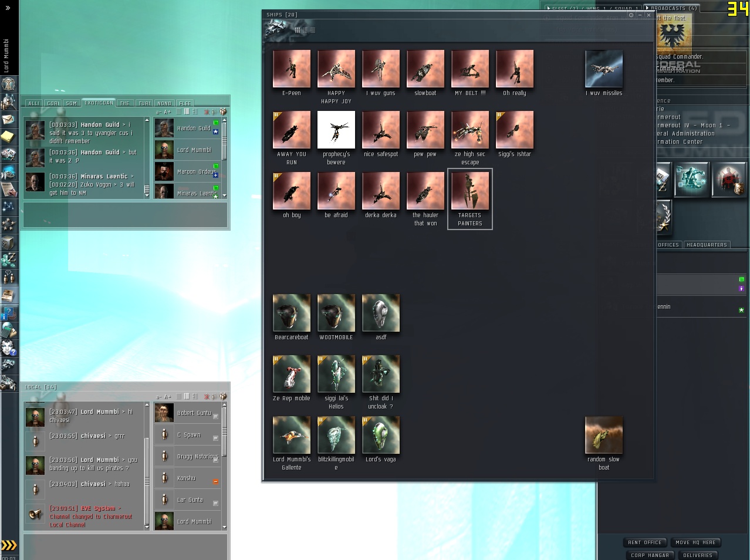
Task: Increase font size (A+) in Local chat
Action: pos(167,397)
